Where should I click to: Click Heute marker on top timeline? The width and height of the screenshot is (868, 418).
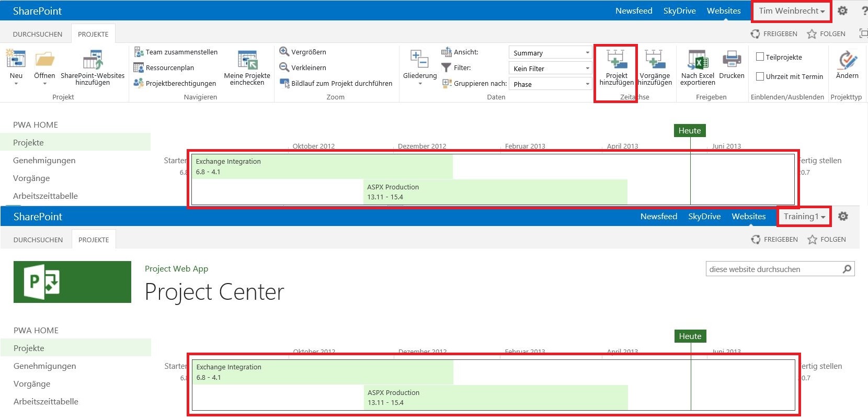[x=690, y=130]
